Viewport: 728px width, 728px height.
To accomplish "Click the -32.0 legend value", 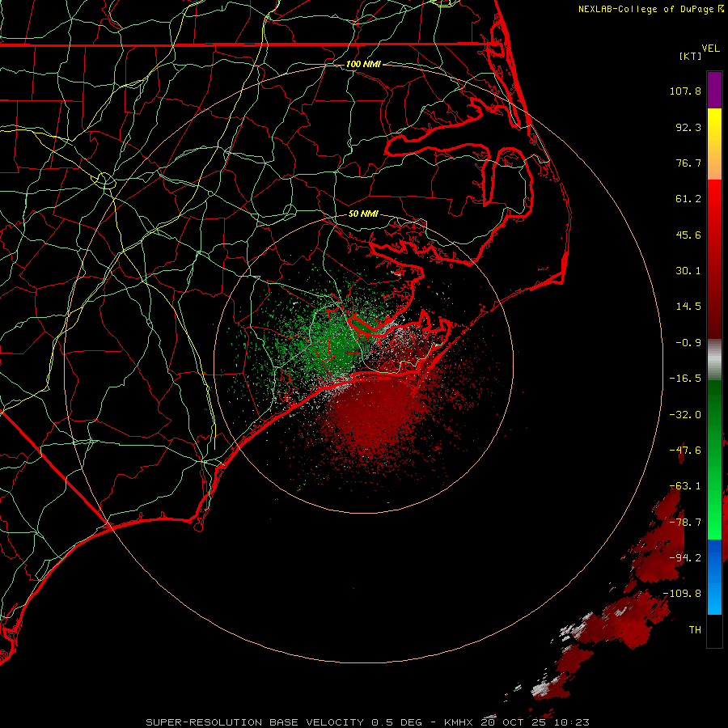I will coord(685,415).
